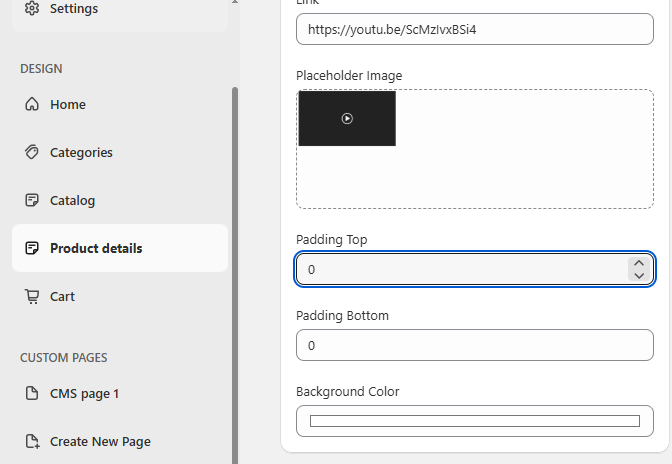Click the DESIGN section heading
The width and height of the screenshot is (672, 464).
(41, 69)
